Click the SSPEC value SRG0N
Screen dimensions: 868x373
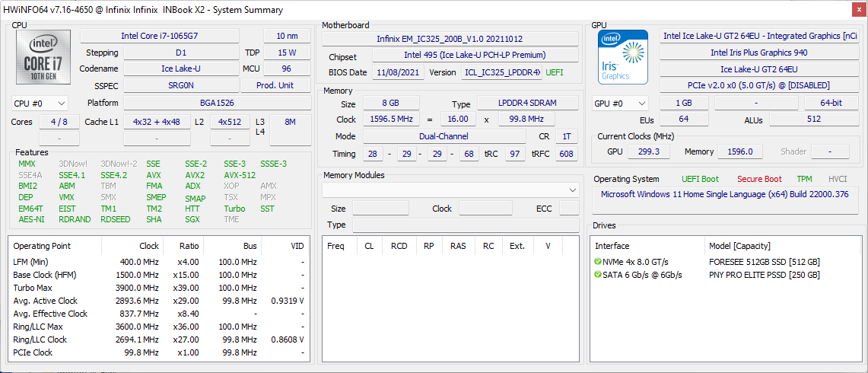click(x=182, y=85)
